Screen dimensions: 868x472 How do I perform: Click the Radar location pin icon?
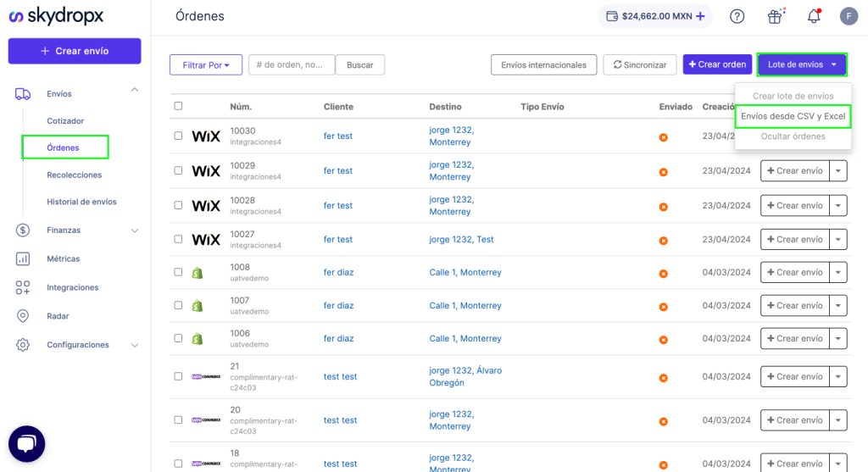coord(23,316)
